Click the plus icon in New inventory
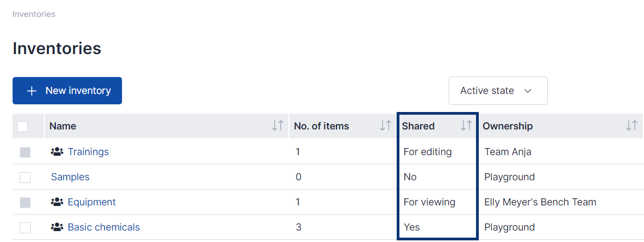This screenshot has height=242, width=644. click(x=32, y=91)
